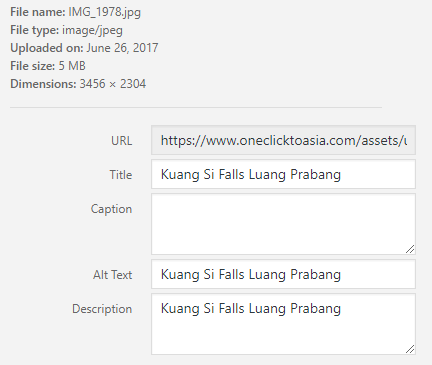The width and height of the screenshot is (432, 365).
Task: Click the Caption box resize handle
Action: (410, 249)
